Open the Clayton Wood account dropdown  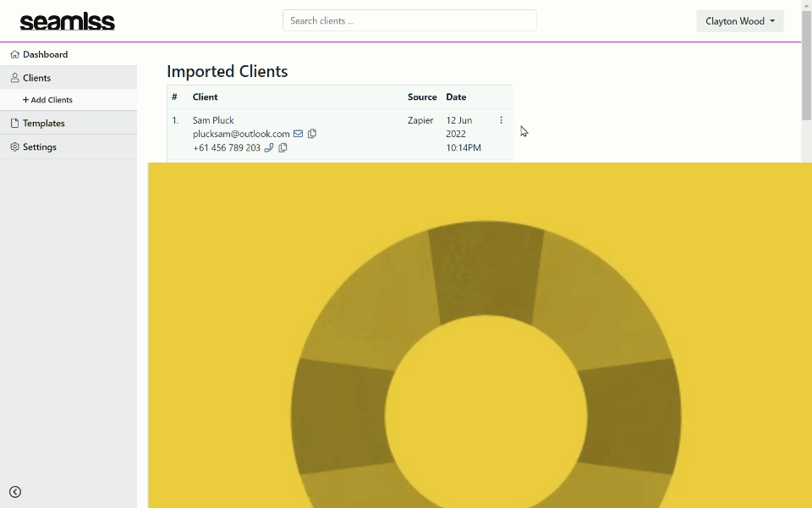coord(739,21)
